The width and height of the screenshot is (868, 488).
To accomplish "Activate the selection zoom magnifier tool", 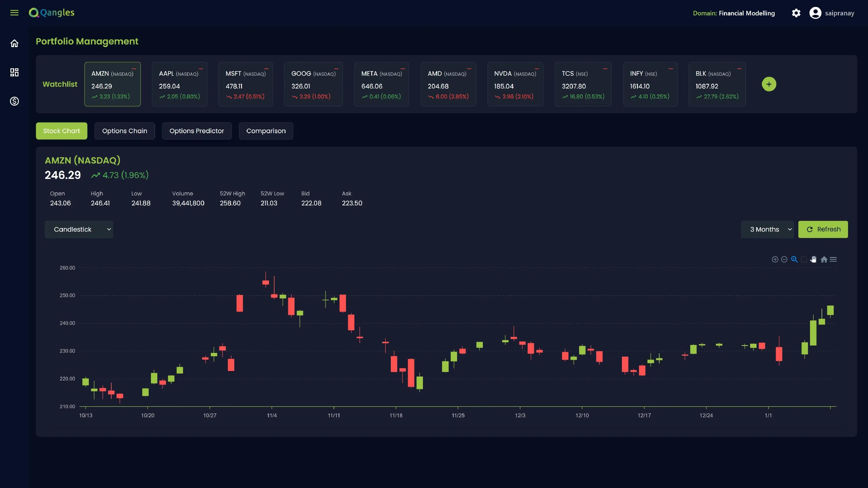I will 794,259.
